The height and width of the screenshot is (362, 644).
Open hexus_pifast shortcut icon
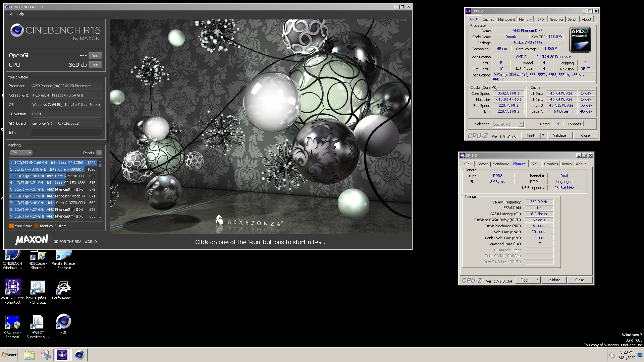point(38,291)
